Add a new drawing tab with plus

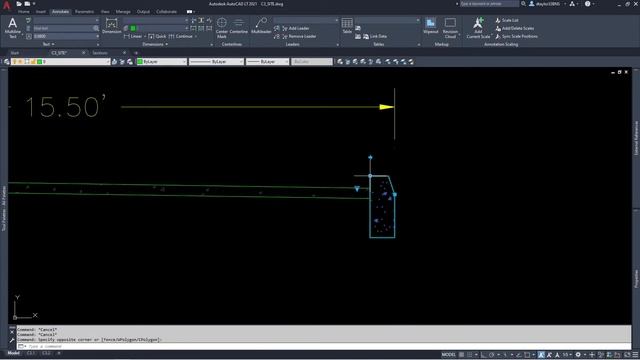tap(136, 53)
